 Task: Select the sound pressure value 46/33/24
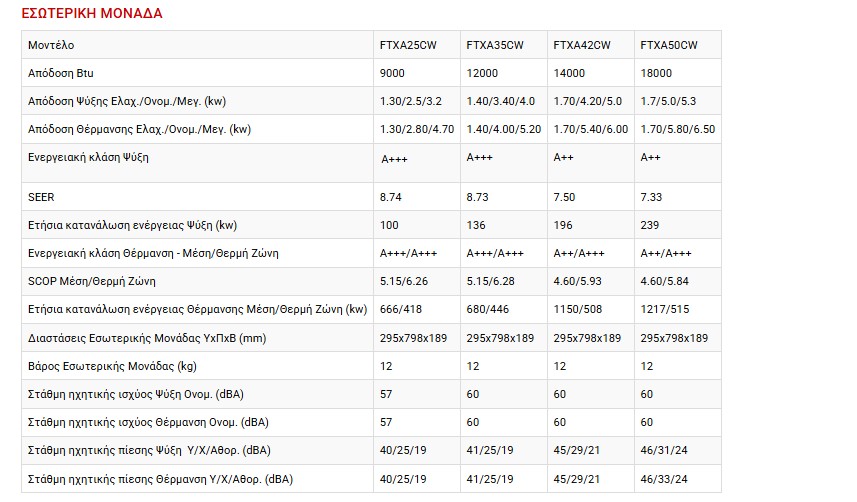click(x=666, y=478)
